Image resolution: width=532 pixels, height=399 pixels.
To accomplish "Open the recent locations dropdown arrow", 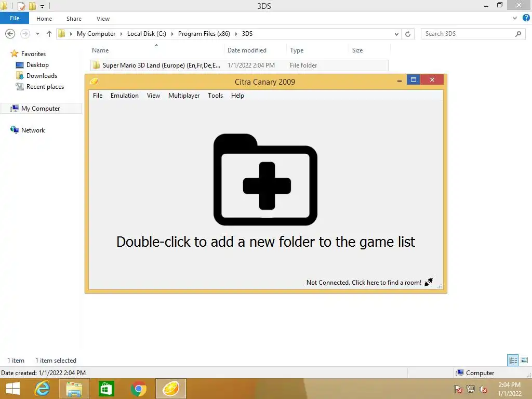I will click(x=37, y=34).
